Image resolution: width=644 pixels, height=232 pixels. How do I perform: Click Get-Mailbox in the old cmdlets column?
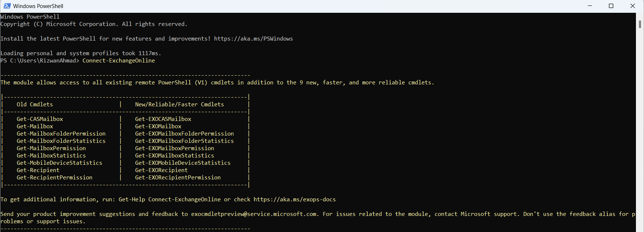coord(35,126)
